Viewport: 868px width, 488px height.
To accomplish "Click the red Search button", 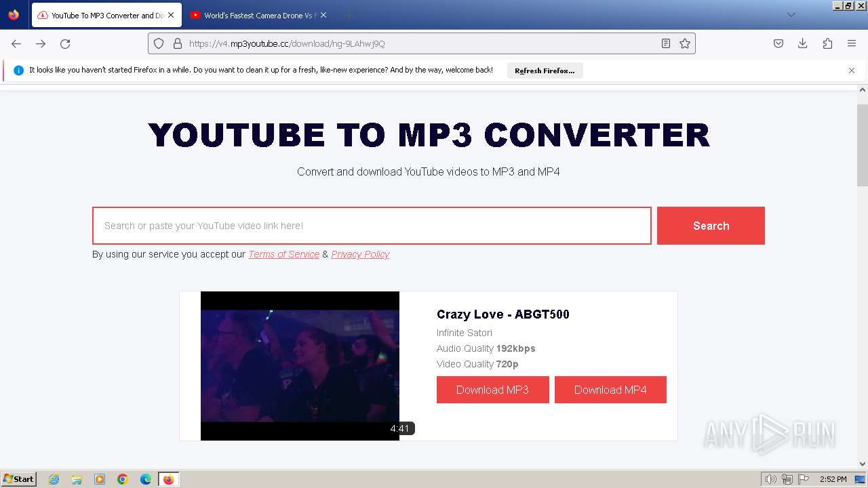I will pyautogui.click(x=711, y=226).
